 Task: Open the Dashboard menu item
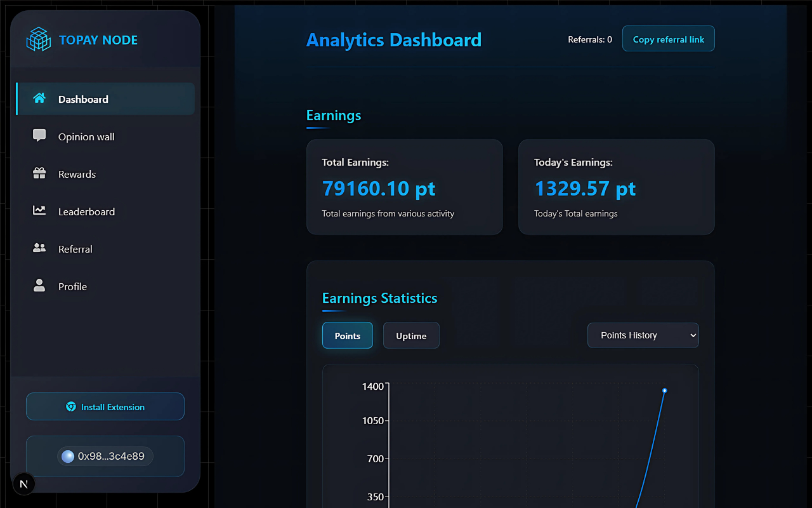click(x=105, y=99)
